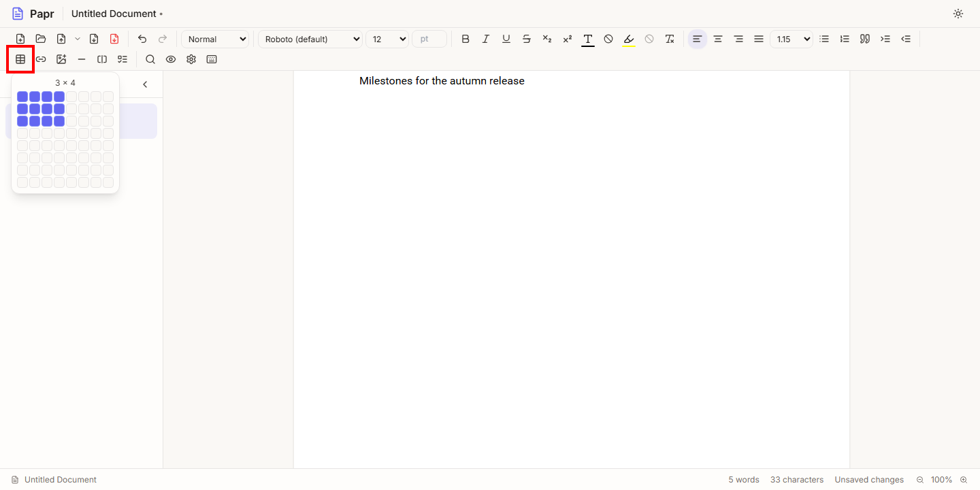980x490 pixels.
Task: Start a numbered list
Action: [845, 39]
